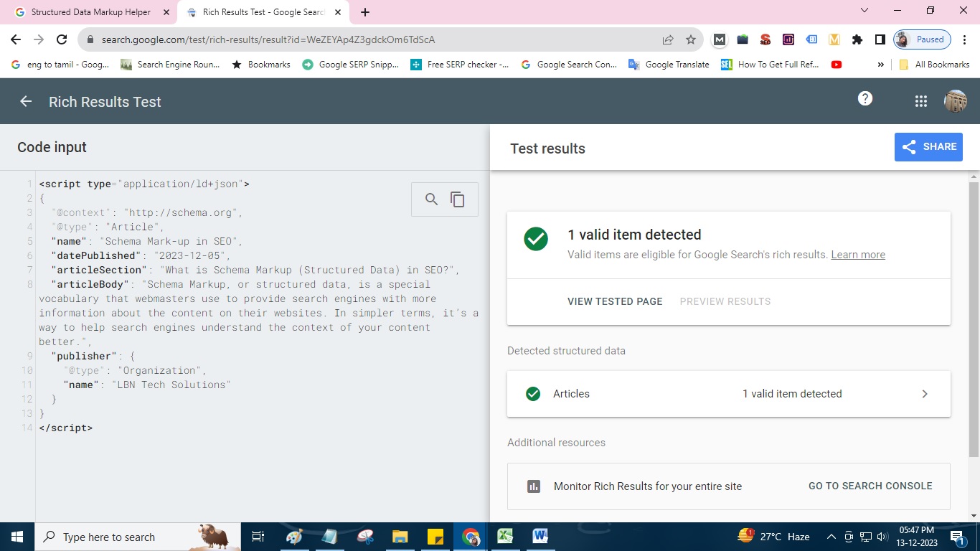
Task: Open the Learn more link
Action: coord(858,254)
